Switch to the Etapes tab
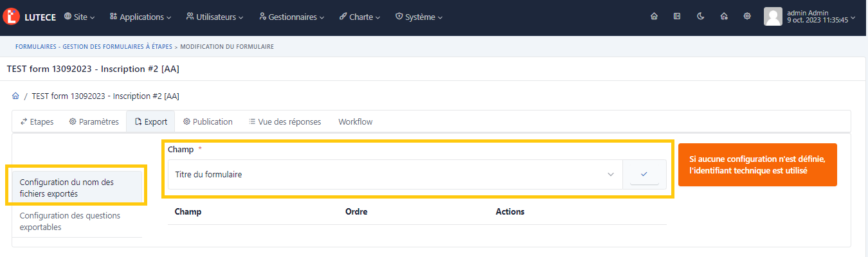Image resolution: width=868 pixels, height=257 pixels. pos(37,121)
